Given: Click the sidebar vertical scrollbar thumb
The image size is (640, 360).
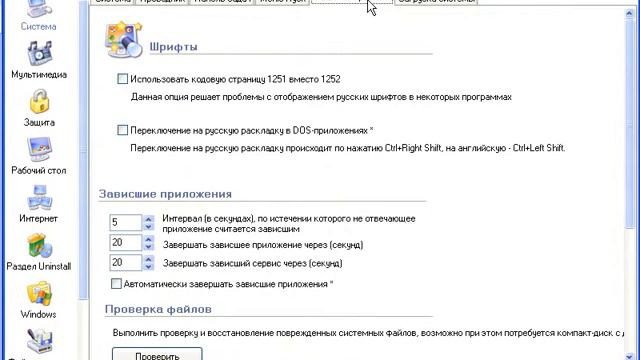Looking at the screenshot, I should 84,151.
